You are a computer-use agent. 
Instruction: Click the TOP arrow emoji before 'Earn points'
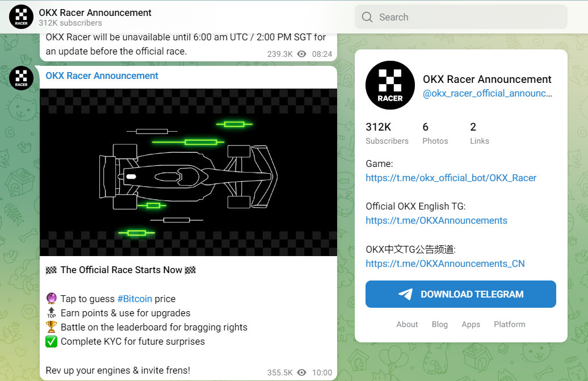coord(52,313)
